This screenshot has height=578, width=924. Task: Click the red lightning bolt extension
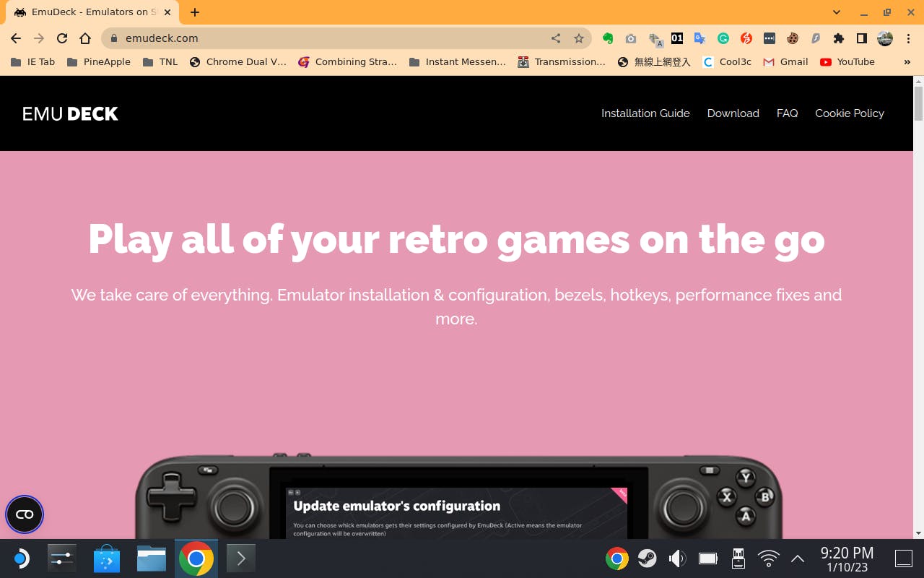point(746,38)
